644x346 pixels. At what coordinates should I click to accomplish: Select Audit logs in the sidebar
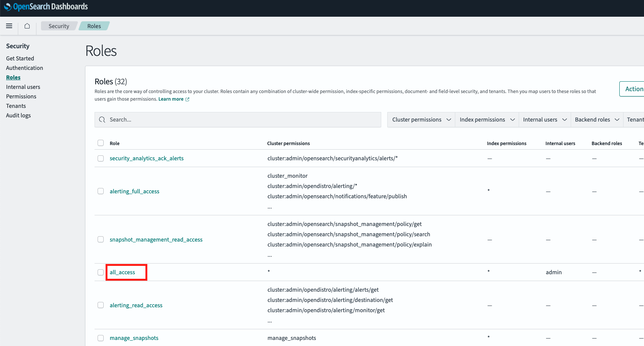(x=18, y=115)
